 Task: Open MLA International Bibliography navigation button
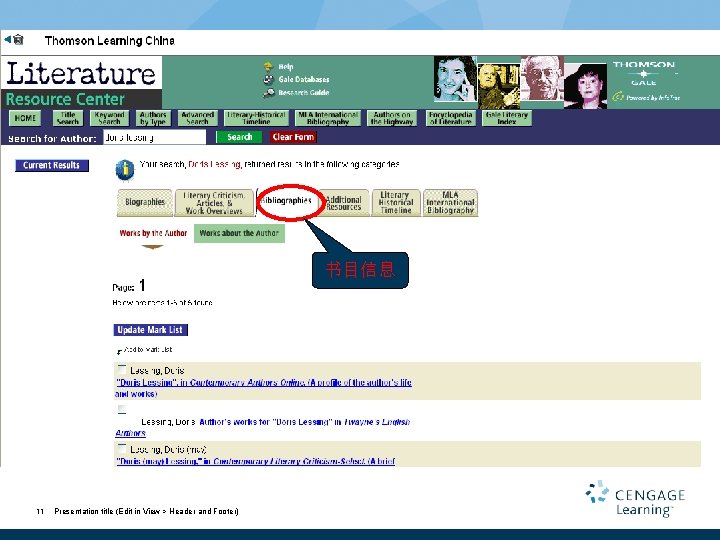328,118
